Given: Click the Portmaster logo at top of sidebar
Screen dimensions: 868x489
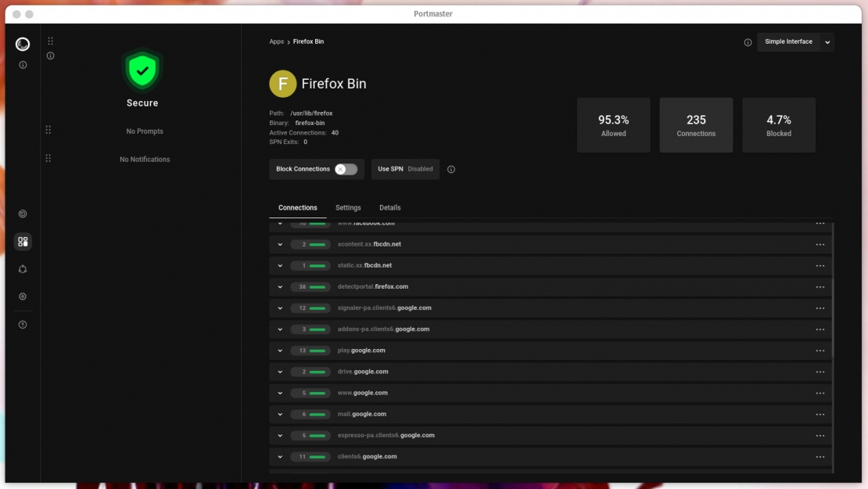Looking at the screenshot, I should [22, 44].
